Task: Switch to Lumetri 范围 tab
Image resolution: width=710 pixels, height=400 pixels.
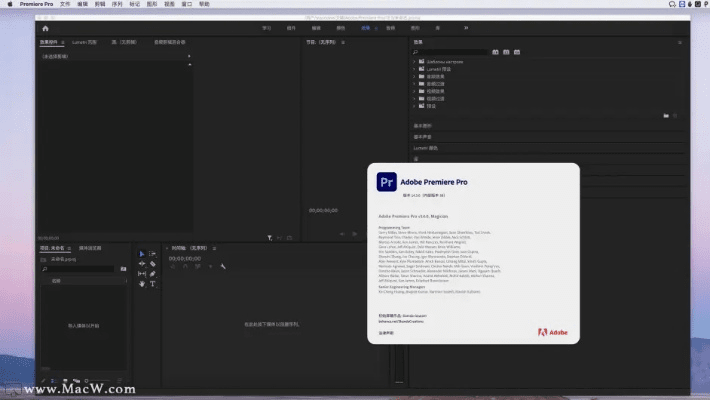Action: (x=85, y=42)
